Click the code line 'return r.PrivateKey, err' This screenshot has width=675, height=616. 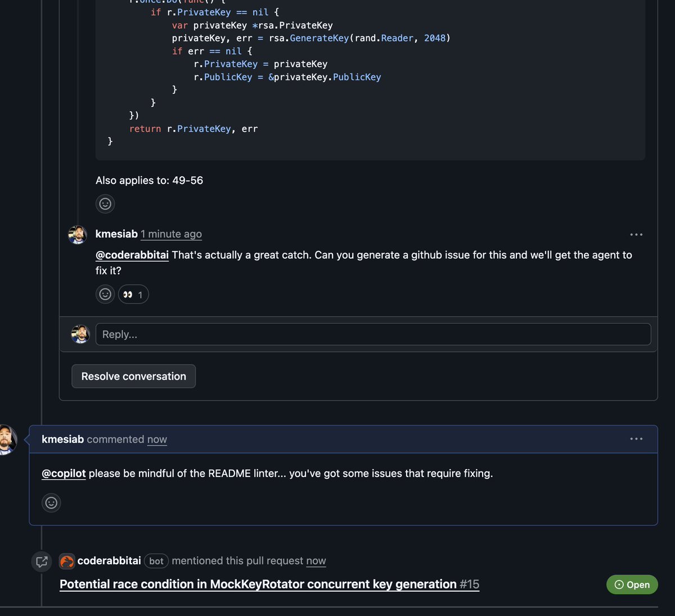coord(193,129)
